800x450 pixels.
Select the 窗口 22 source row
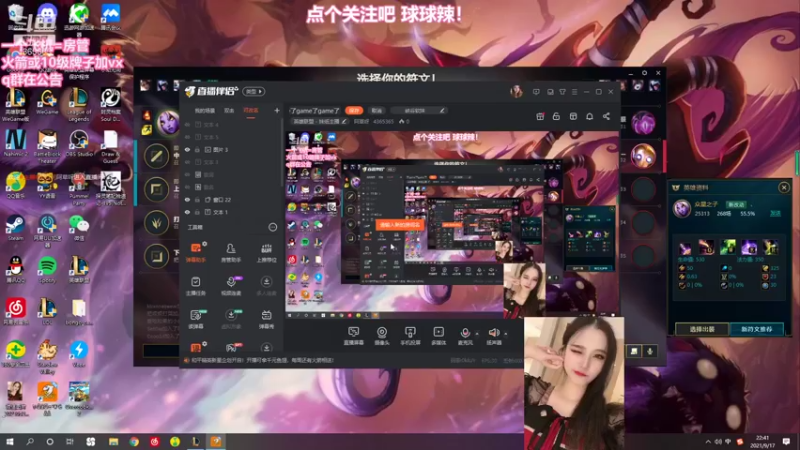[x=232, y=199]
